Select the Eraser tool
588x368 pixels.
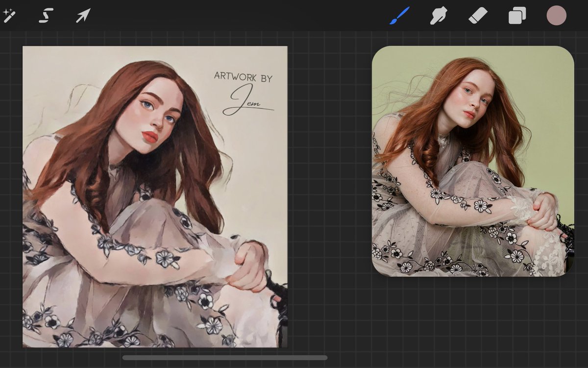478,16
